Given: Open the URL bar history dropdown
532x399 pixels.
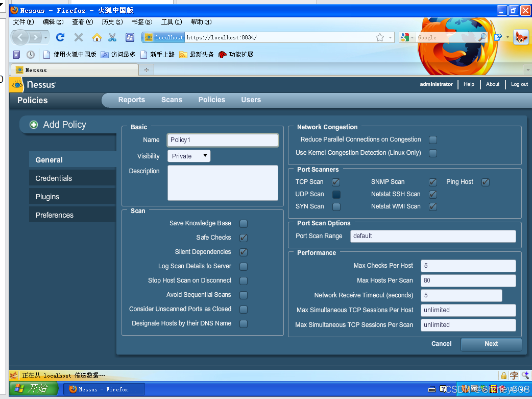Looking at the screenshot, I should tap(390, 37).
